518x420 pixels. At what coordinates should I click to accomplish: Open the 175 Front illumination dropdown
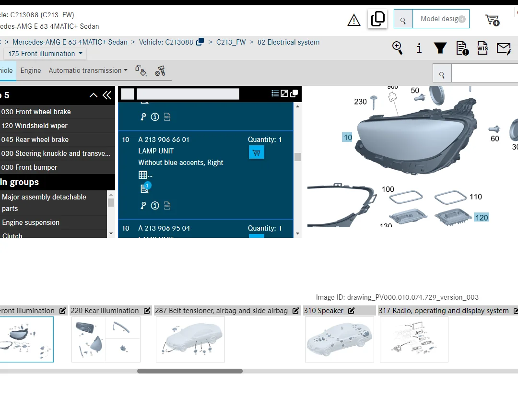click(45, 54)
